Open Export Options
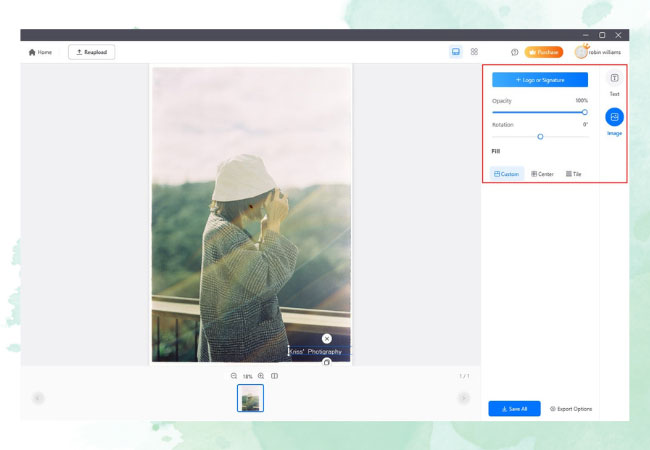The height and width of the screenshot is (450, 650). 571,408
